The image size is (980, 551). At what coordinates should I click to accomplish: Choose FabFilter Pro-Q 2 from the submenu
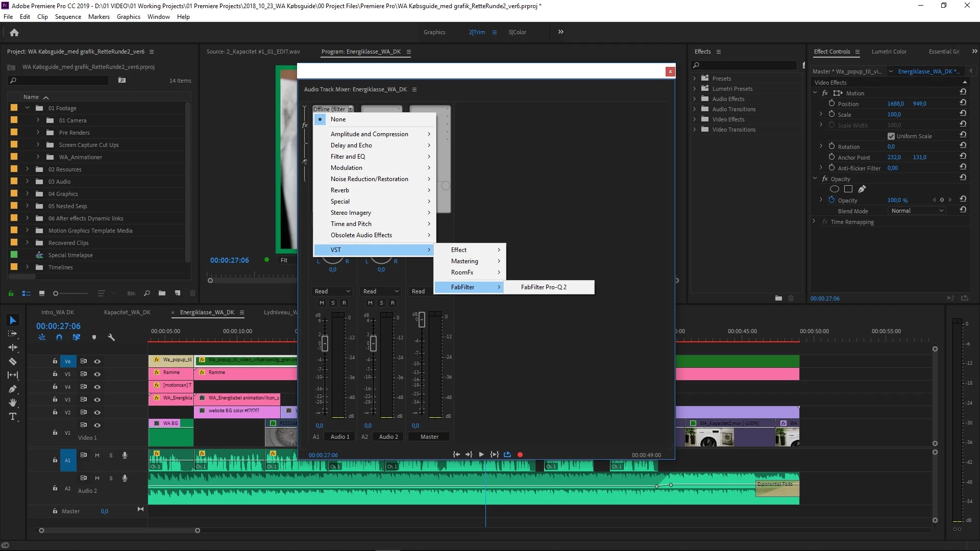[544, 287]
